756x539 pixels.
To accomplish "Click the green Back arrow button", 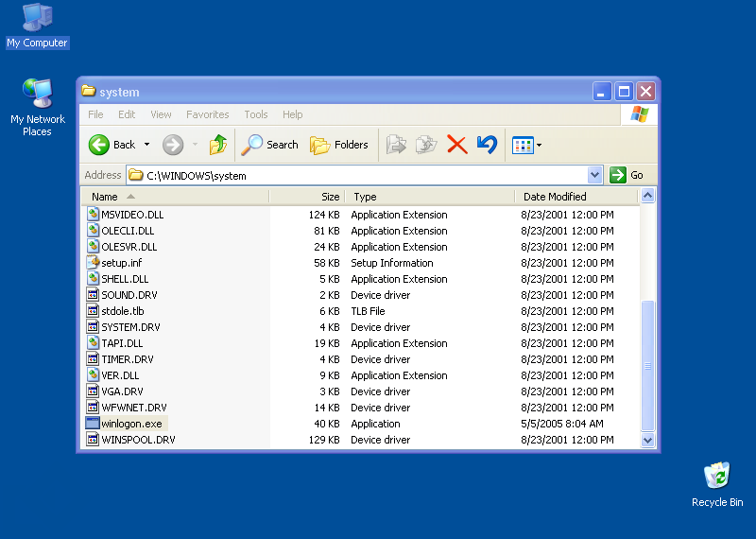I will [x=99, y=145].
